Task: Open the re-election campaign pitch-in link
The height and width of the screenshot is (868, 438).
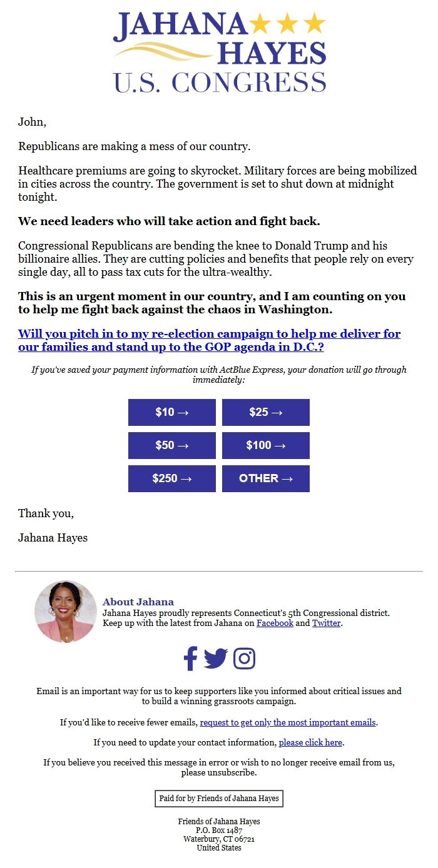Action: click(x=209, y=341)
